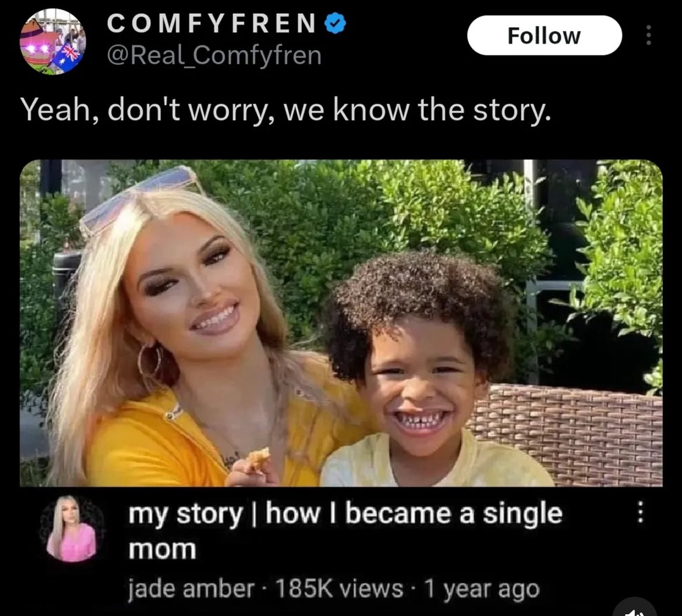Select the tweet text about the story
682x616 pixels.
[x=286, y=110]
